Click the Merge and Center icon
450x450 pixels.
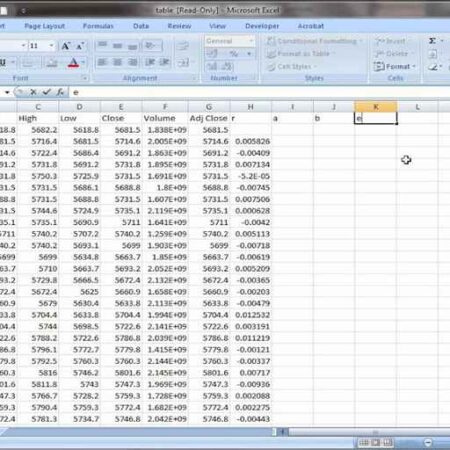click(x=182, y=62)
